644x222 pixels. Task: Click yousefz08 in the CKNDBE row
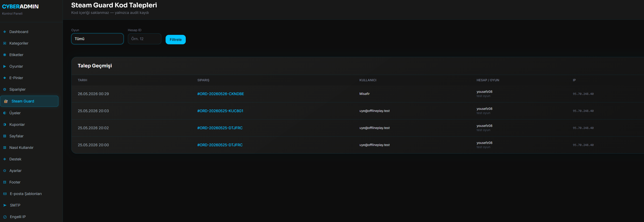(484, 92)
